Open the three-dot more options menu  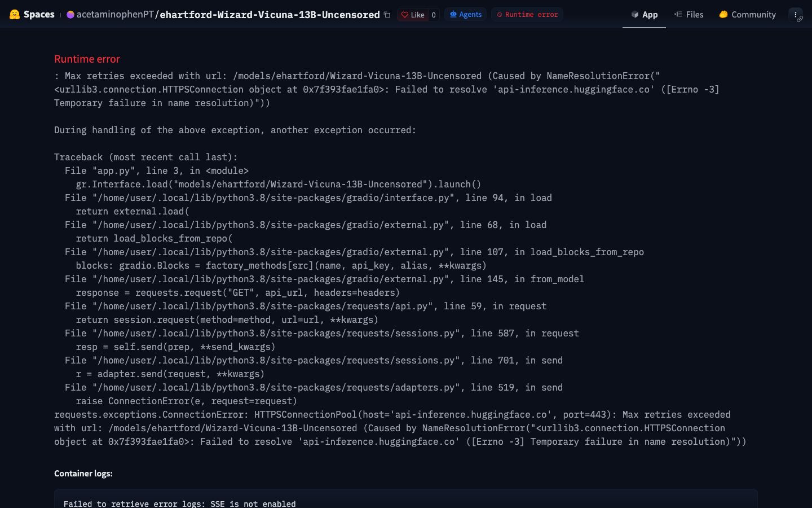coord(796,15)
